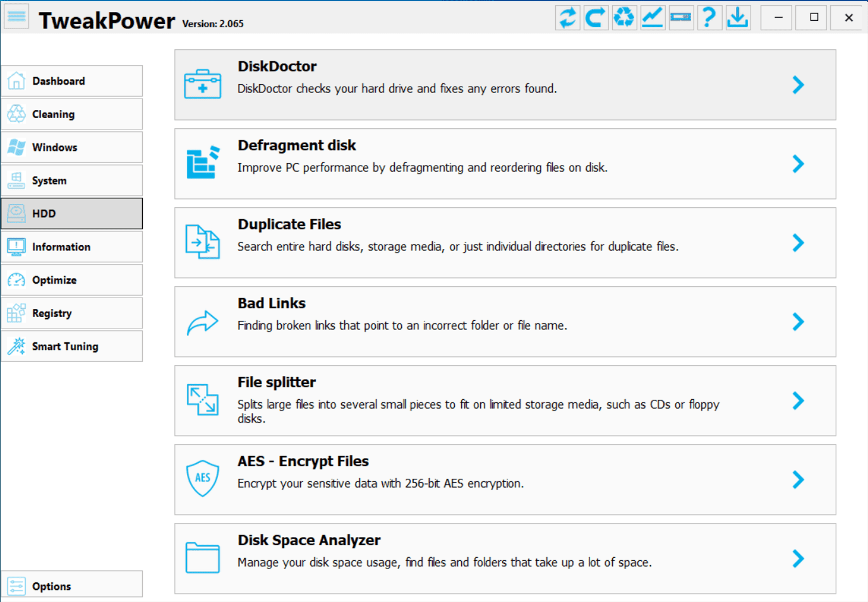
Task: Click the Smart Tuning magic wand icon
Action: click(x=16, y=346)
